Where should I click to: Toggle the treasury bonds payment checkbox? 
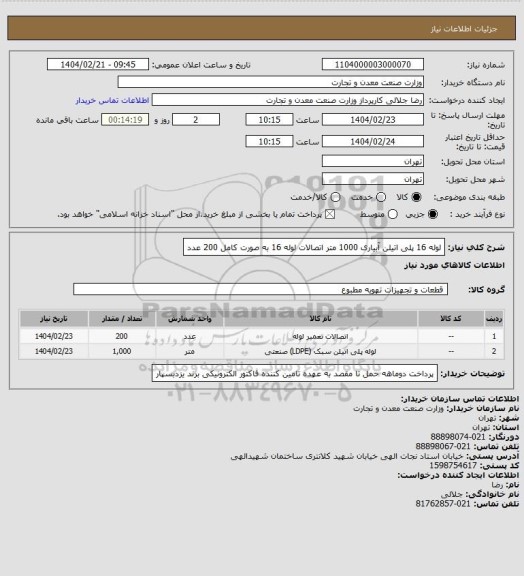click(x=330, y=214)
